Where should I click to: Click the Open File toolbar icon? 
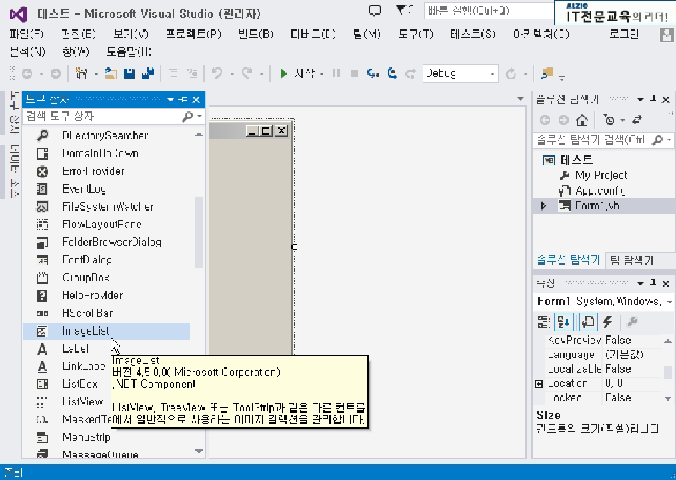(111, 73)
